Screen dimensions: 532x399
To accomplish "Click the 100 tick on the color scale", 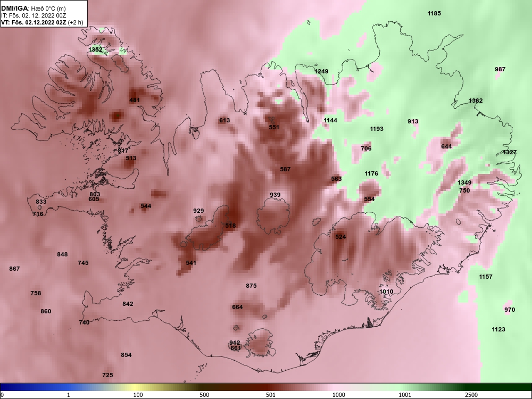I will pyautogui.click(x=138, y=395).
